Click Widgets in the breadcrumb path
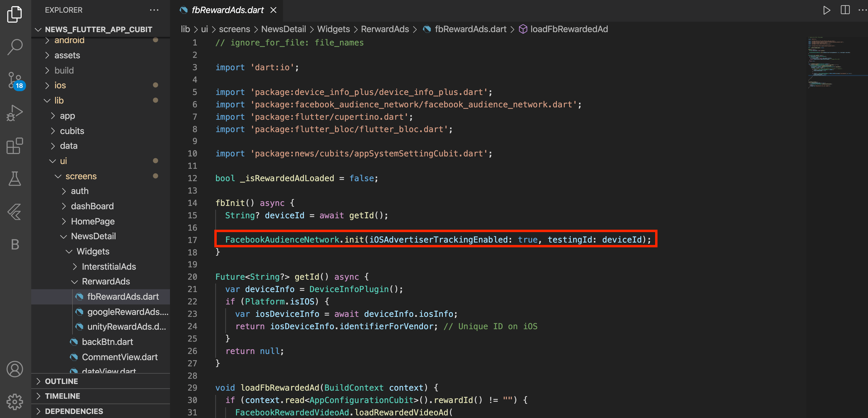The height and width of the screenshot is (418, 868). (x=333, y=29)
